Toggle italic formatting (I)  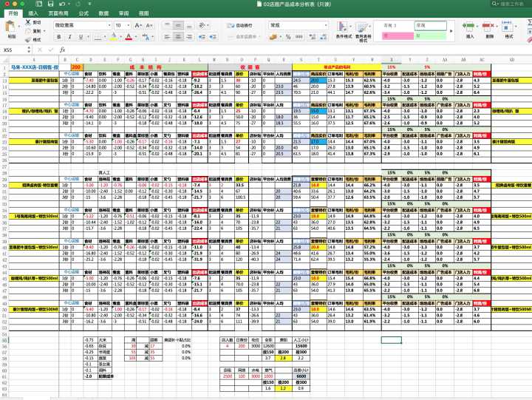(70, 37)
